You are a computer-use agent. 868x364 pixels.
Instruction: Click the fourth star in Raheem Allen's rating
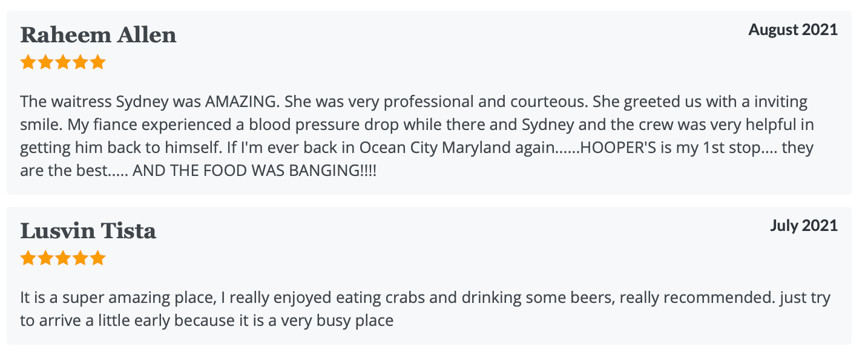click(x=81, y=62)
